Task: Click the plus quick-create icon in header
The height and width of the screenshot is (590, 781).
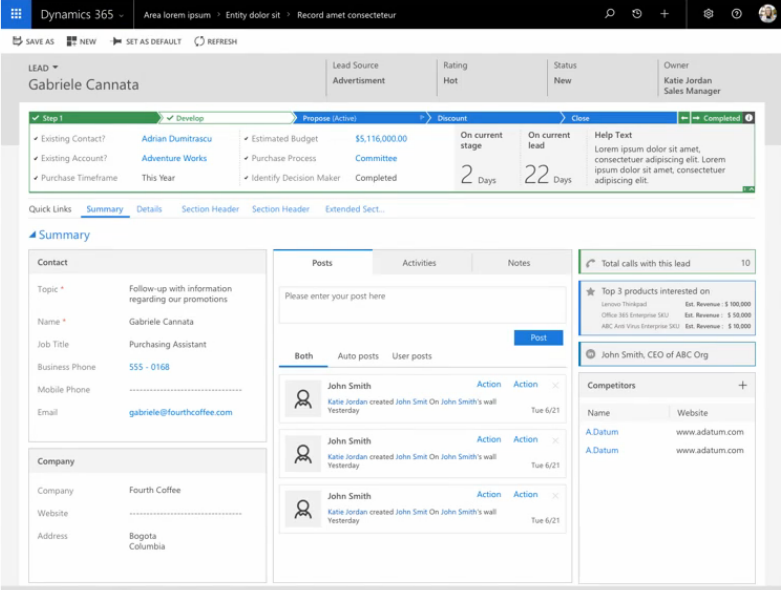Action: [664, 14]
